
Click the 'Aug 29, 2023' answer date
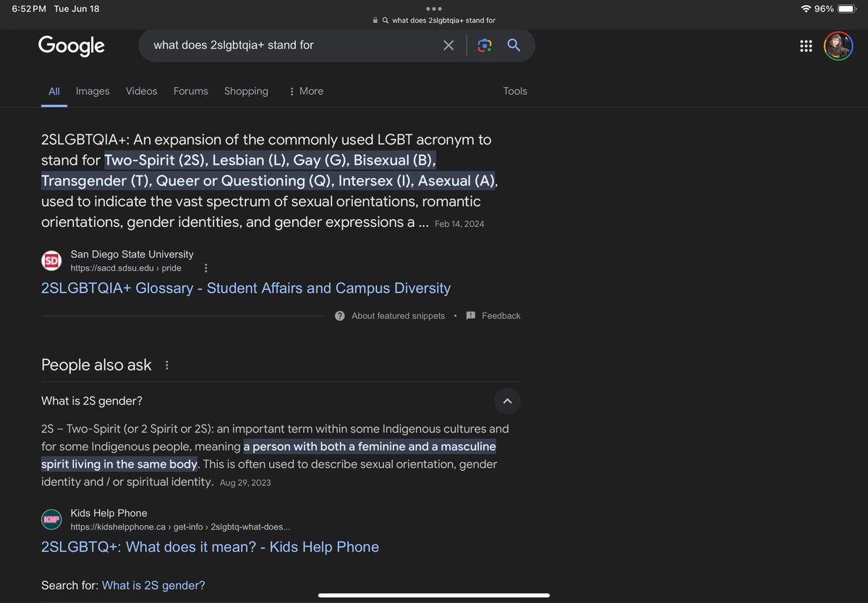click(x=245, y=482)
